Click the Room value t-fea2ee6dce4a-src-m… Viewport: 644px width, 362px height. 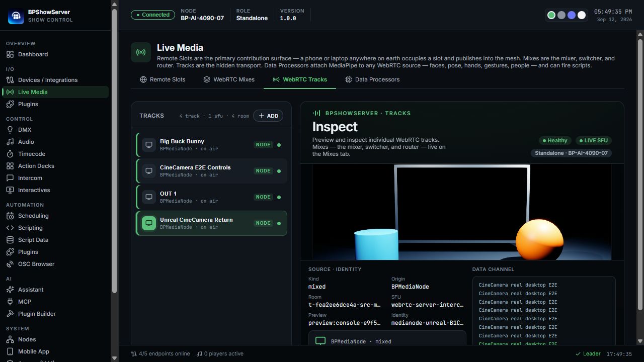click(344, 305)
